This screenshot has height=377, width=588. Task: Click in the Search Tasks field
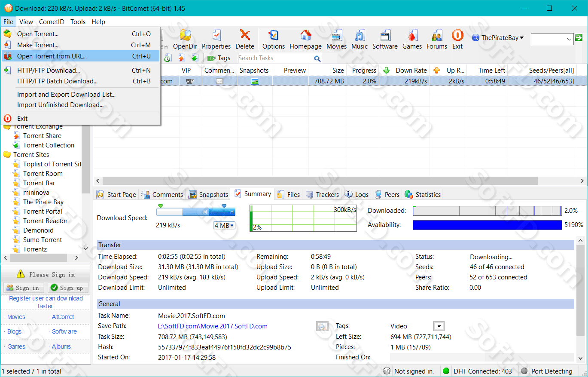coord(275,58)
